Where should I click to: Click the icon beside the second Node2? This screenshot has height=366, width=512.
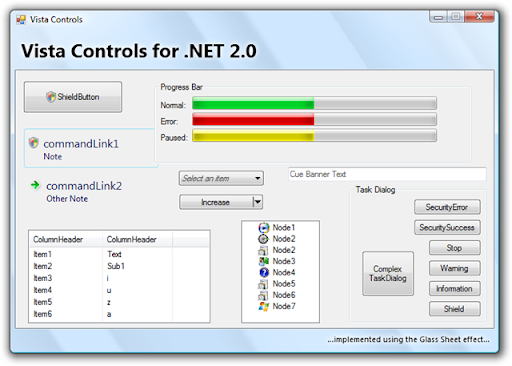click(x=263, y=250)
